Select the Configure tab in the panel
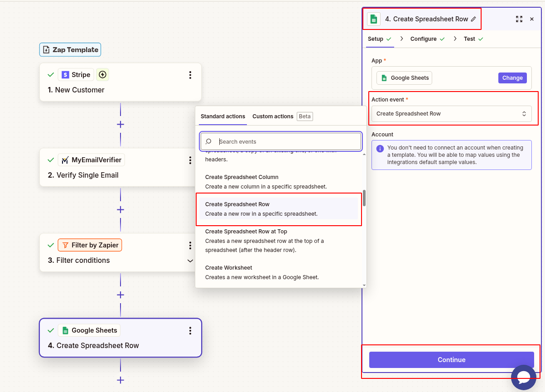Viewport: 545px width, 392px height. (424, 39)
